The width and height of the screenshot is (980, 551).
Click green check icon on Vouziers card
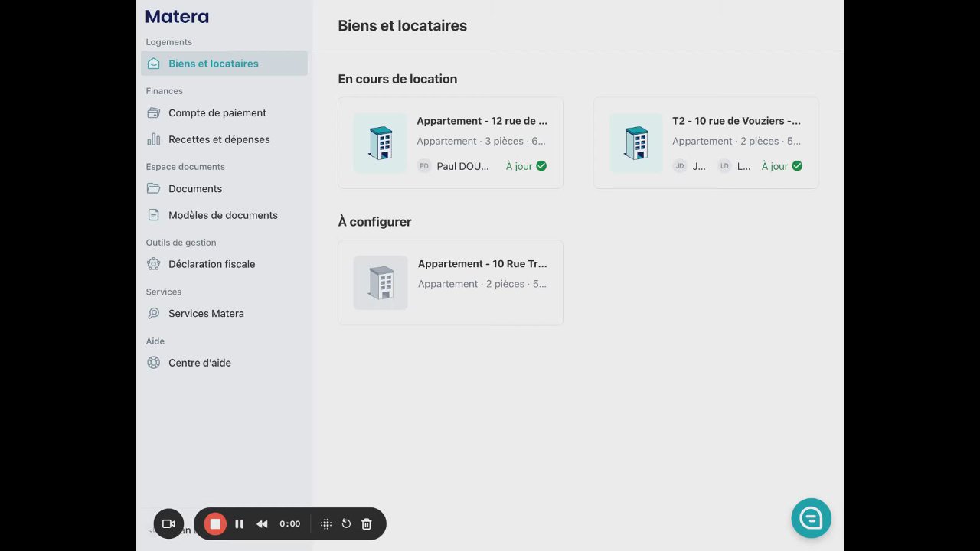coord(797,166)
